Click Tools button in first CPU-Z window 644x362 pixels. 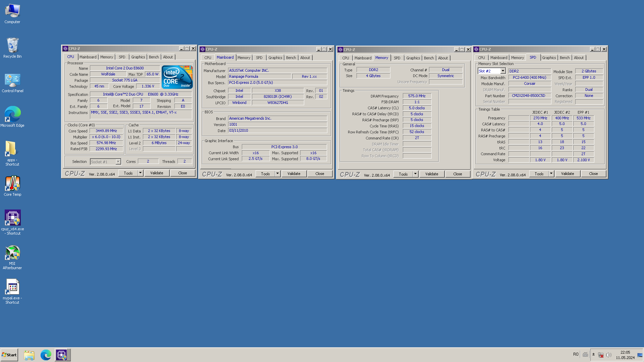tap(128, 173)
